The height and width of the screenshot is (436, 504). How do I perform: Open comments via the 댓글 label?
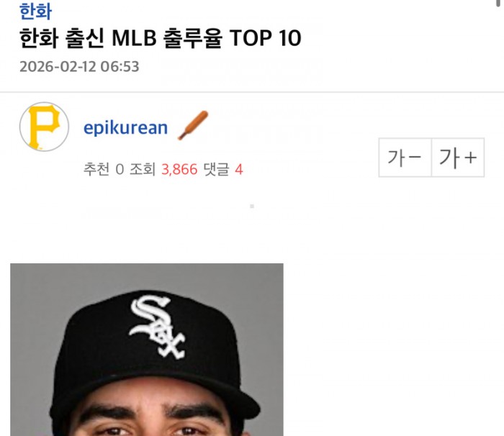point(216,169)
